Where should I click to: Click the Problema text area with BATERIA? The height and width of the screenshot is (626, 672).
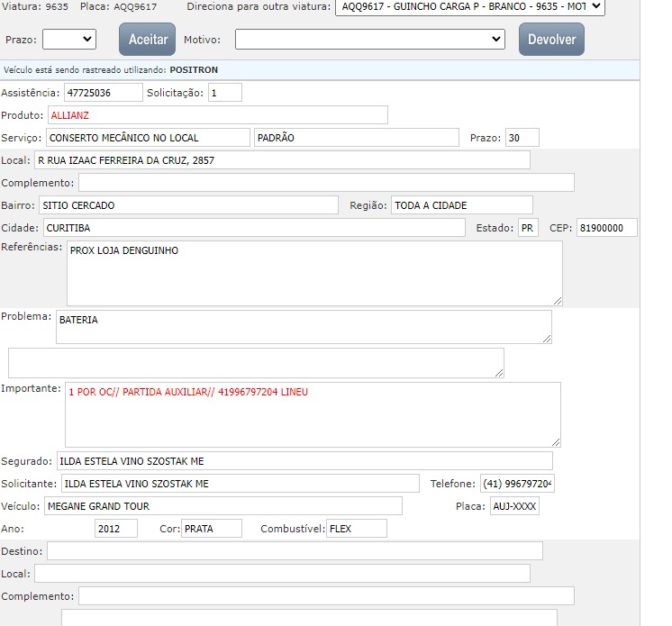point(304,327)
